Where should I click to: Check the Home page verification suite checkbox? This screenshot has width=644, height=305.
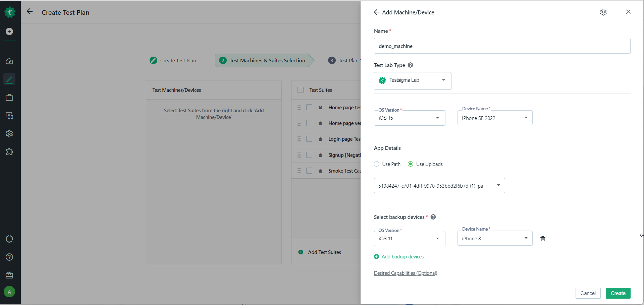click(x=309, y=123)
